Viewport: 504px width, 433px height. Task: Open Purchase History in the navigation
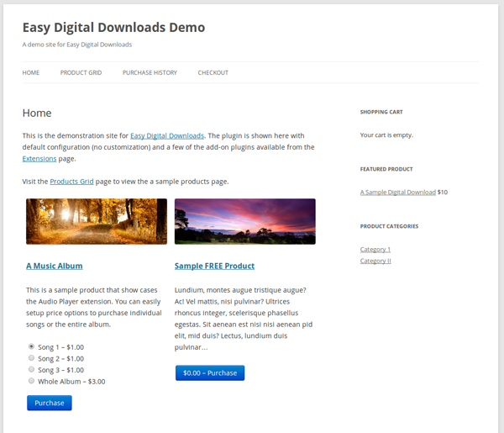pos(150,72)
